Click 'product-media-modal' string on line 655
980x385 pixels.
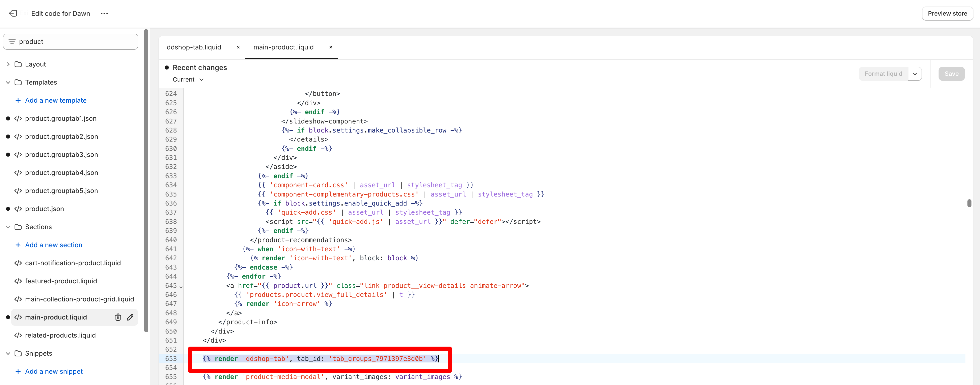pyautogui.click(x=283, y=377)
